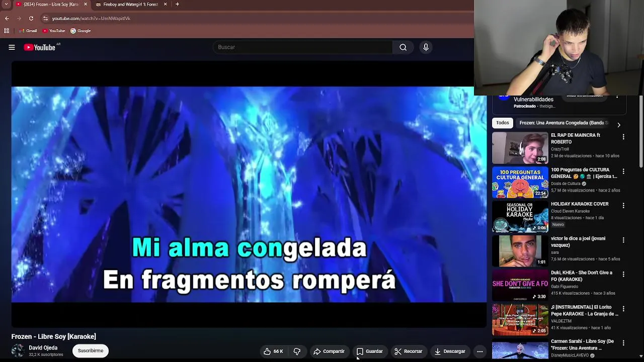Open the YouTube hamburger guide menu
644x362 pixels.
(12, 47)
